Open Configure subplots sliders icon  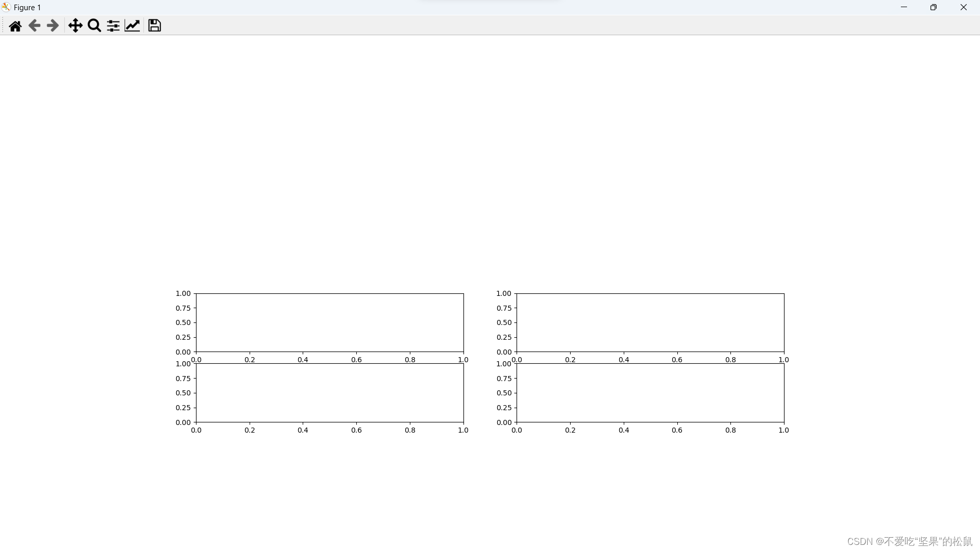[x=113, y=26]
